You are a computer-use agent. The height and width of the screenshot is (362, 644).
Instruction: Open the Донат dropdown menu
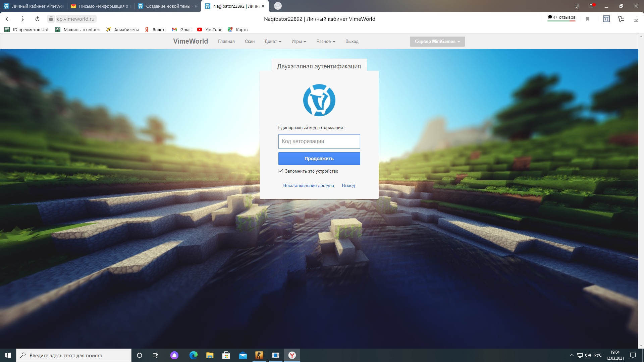point(272,41)
